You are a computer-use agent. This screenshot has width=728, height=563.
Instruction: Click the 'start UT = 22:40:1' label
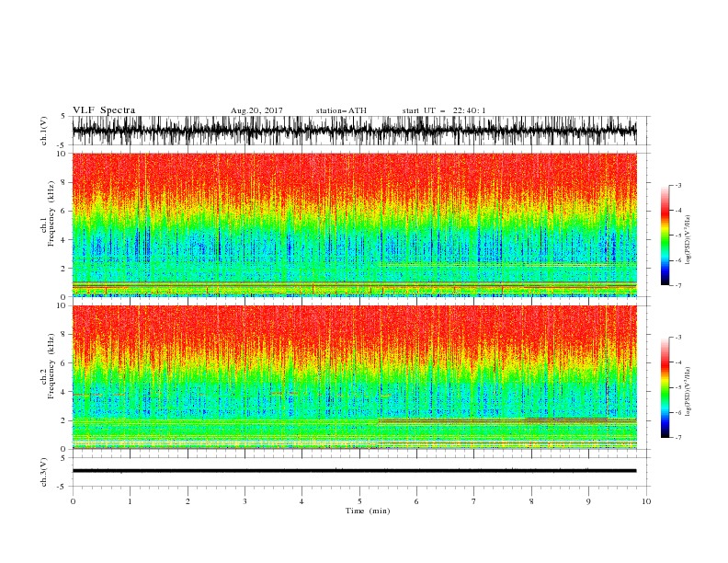pos(443,110)
